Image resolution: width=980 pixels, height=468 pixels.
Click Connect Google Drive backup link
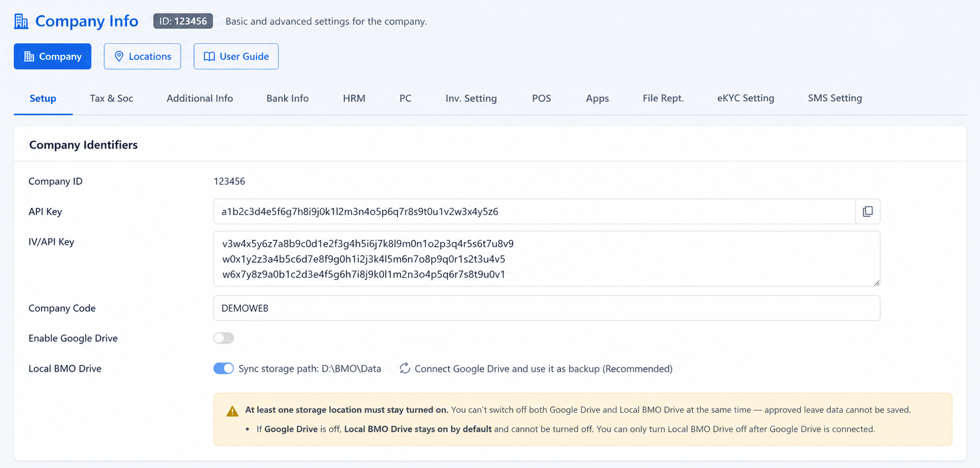coord(543,369)
